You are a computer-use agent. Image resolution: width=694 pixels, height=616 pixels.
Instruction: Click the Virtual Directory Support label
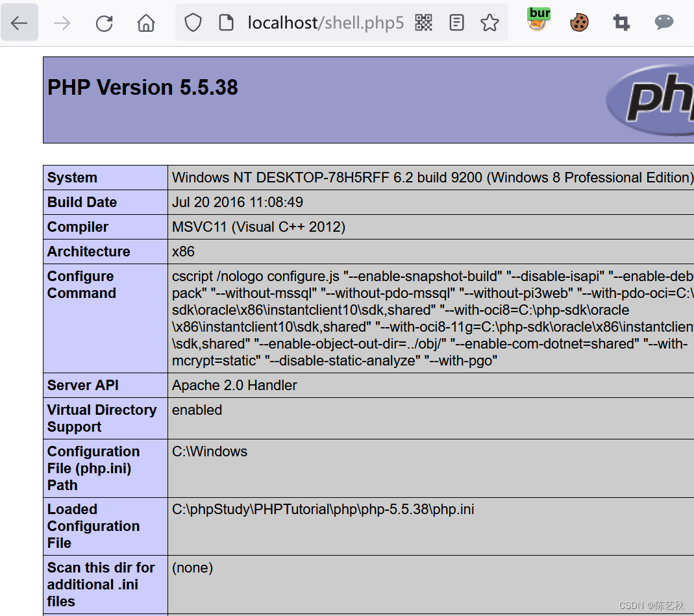click(x=102, y=418)
